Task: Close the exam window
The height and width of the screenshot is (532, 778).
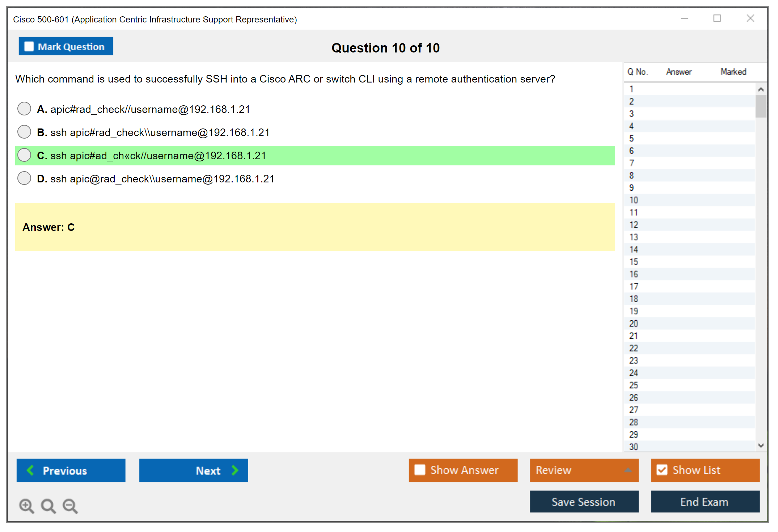Action: [x=750, y=18]
